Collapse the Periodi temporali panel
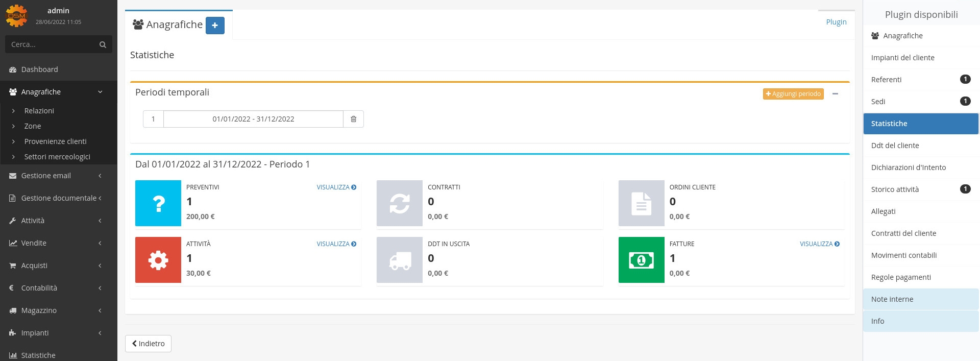The image size is (980, 361). coord(835,94)
